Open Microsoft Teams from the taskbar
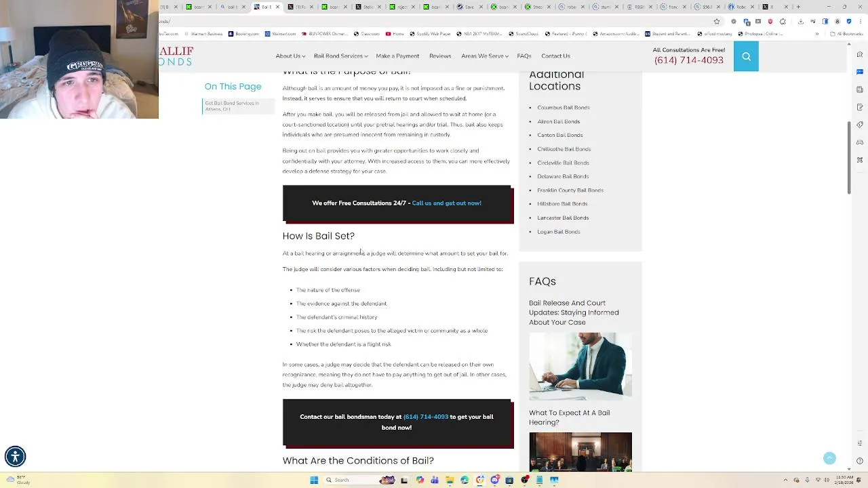The image size is (868, 488). 435,480
